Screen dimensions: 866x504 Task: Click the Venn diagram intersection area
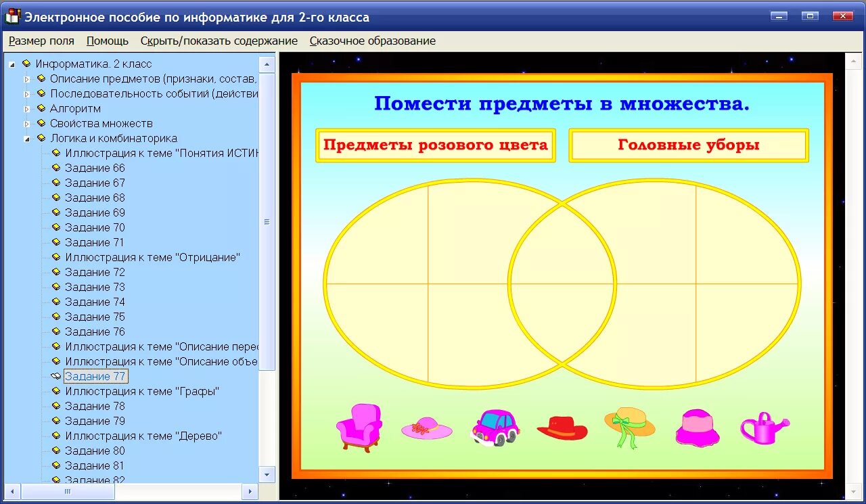pos(562,283)
